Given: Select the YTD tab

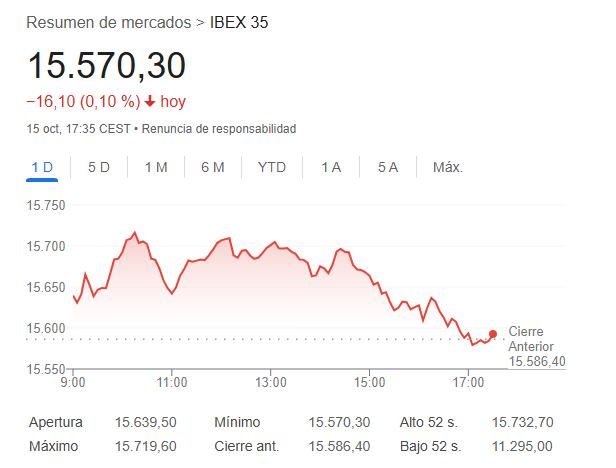Looking at the screenshot, I should (x=271, y=167).
